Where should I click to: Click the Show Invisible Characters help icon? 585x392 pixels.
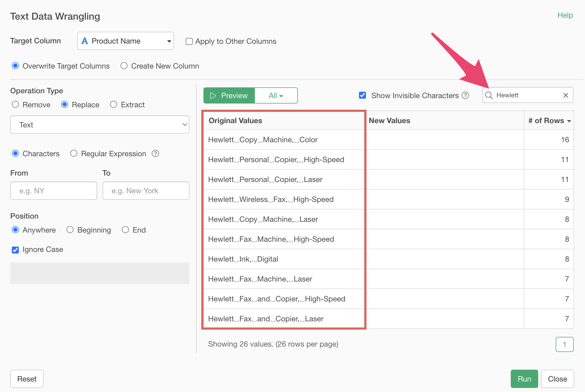click(x=466, y=95)
